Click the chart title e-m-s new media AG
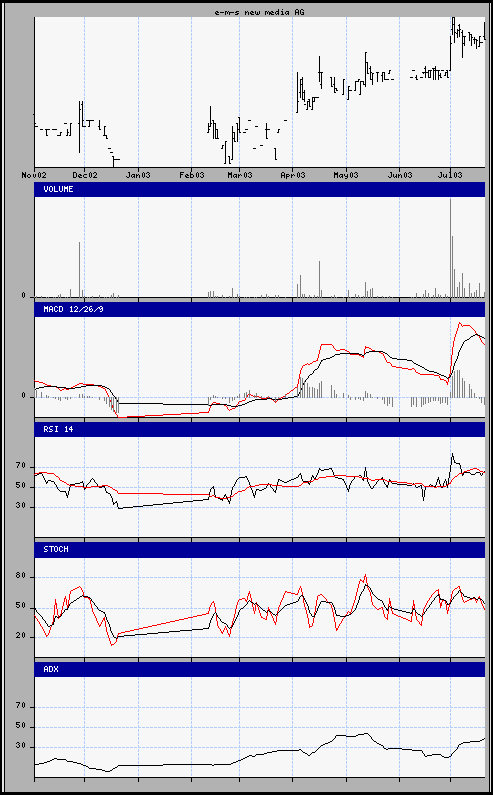 (x=260, y=12)
